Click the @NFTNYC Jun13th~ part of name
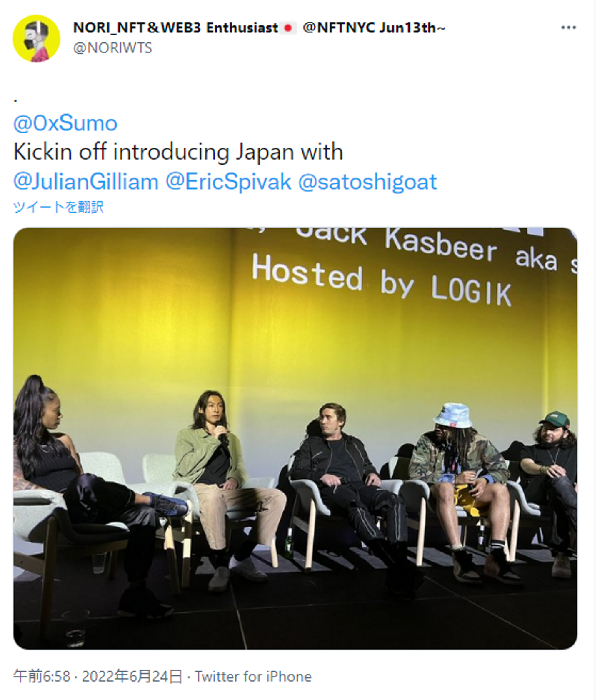Viewport: 600px width, 700px height. pyautogui.click(x=374, y=28)
